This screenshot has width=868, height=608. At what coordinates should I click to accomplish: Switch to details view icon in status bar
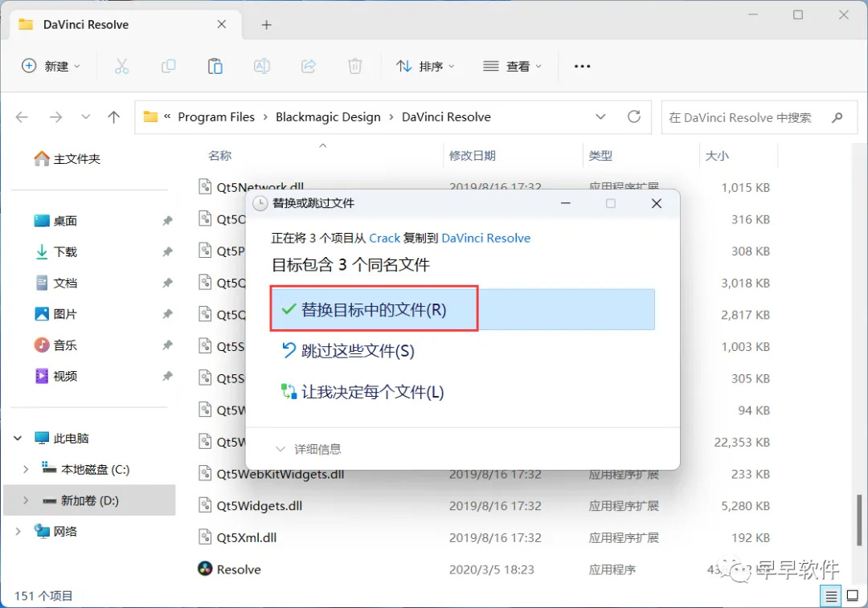point(831,596)
